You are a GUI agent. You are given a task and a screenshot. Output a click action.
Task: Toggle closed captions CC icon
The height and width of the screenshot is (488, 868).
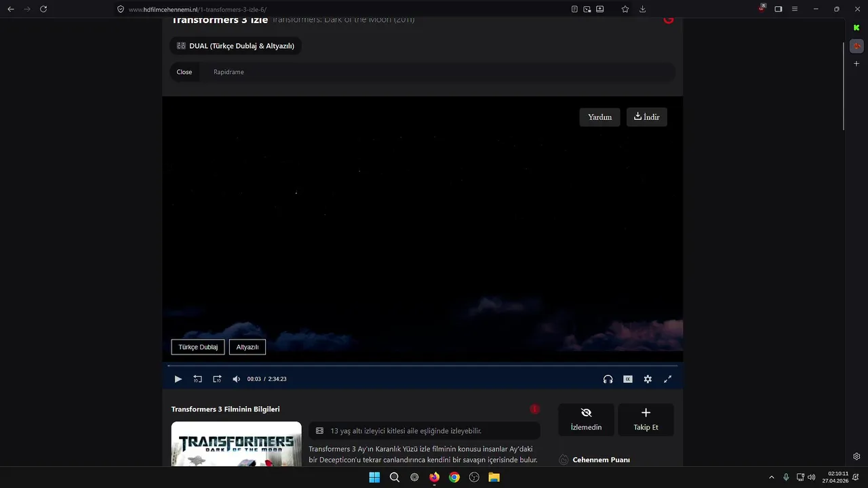(x=628, y=379)
